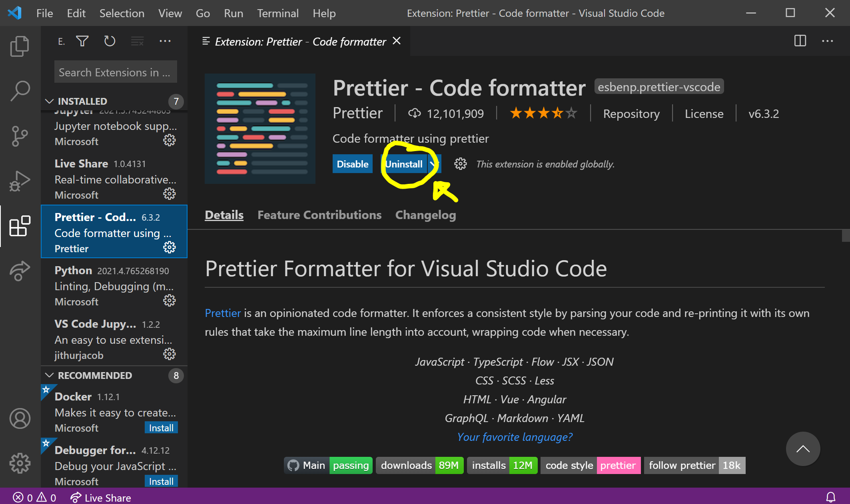Screen dimensions: 850x504
Task: Open the Live Share activity bar icon
Action: (19, 271)
